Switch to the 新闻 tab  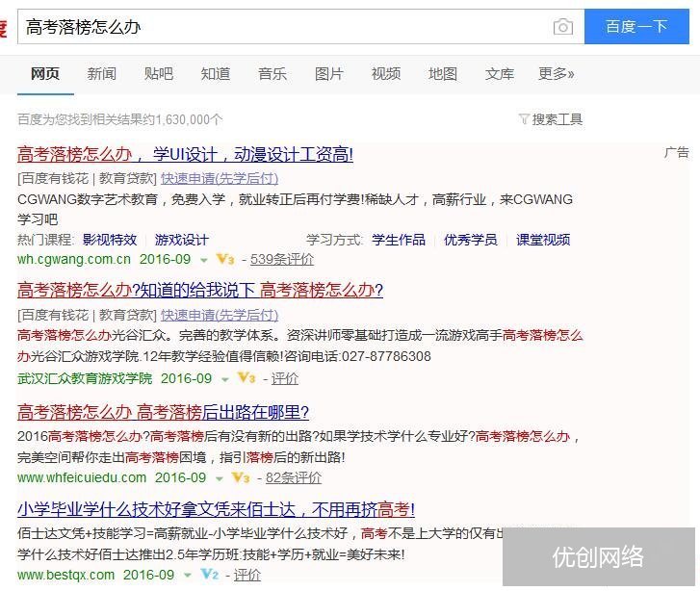[102, 74]
